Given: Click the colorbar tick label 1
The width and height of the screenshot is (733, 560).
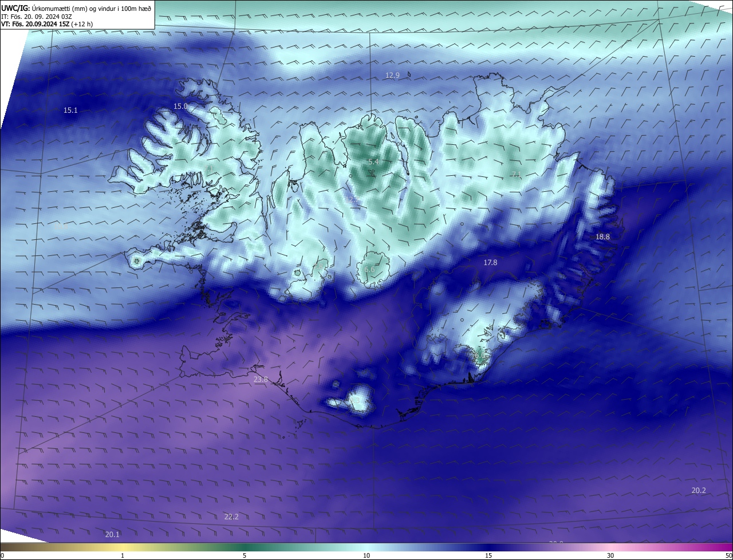Looking at the screenshot, I should (x=123, y=555).
